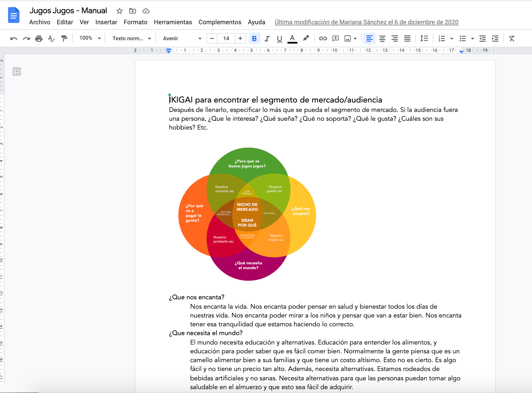Open the Insertar menu
The width and height of the screenshot is (532, 393).
tap(106, 22)
